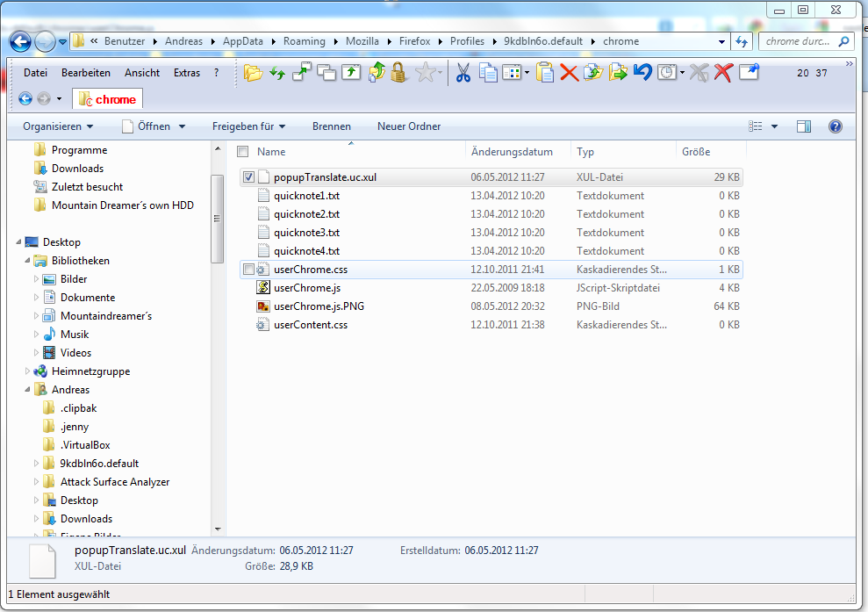Open the Organisieren dropdown
The image size is (868, 612).
point(58,126)
